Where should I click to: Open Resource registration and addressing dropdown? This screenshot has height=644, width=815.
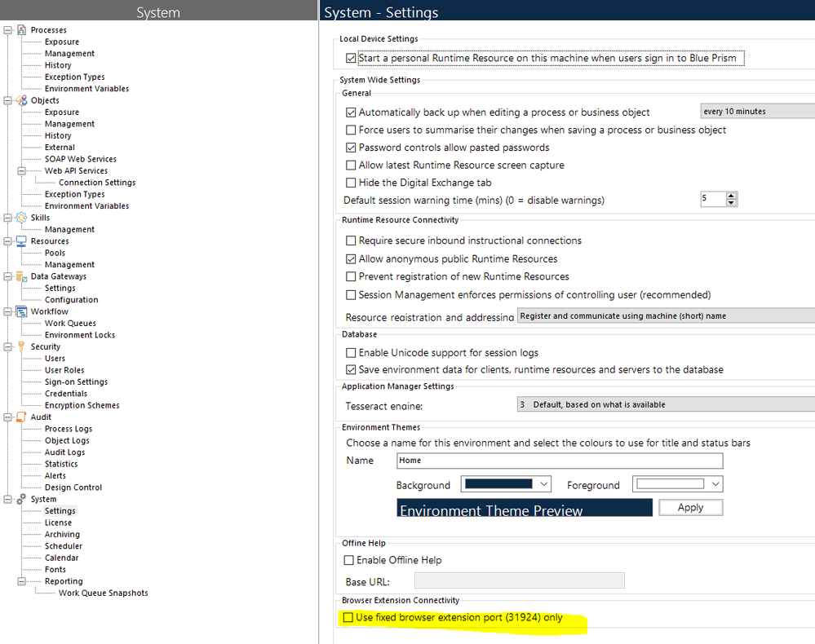[x=666, y=315]
